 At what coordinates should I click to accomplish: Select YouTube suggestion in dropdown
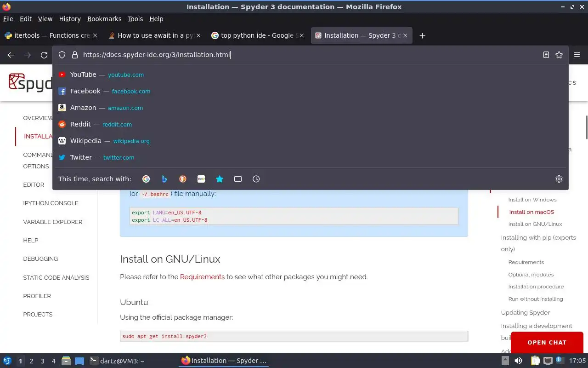point(311,75)
